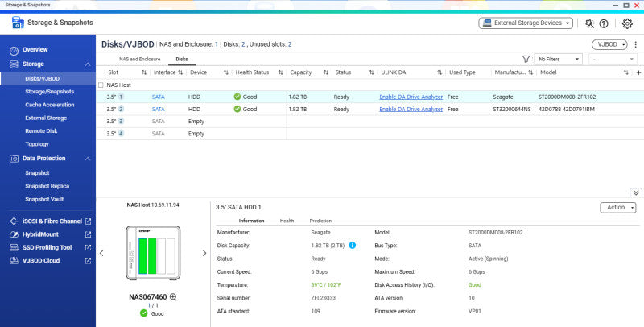The height and width of the screenshot is (327, 644).
Task: Click the filter funnel icon
Action: pos(526,59)
